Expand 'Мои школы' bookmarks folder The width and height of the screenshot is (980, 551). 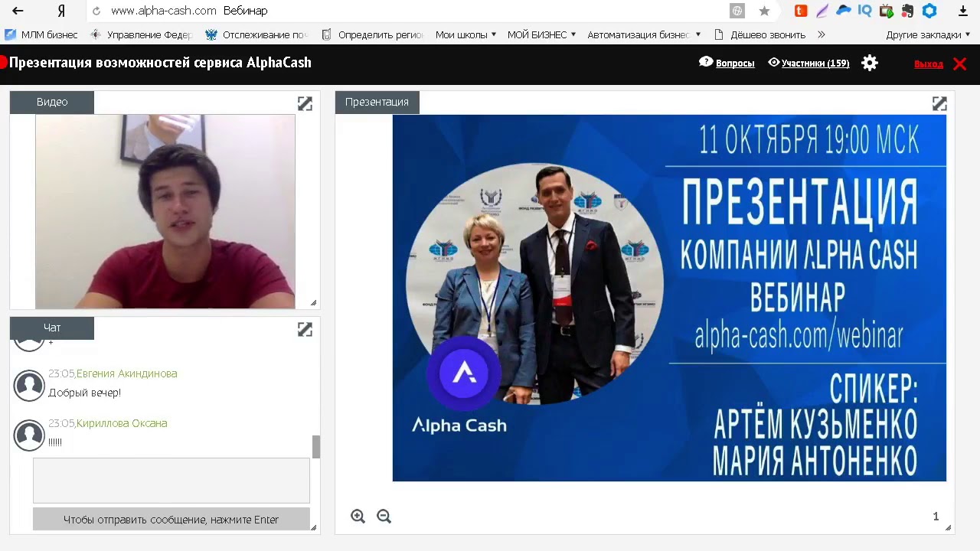click(x=465, y=34)
